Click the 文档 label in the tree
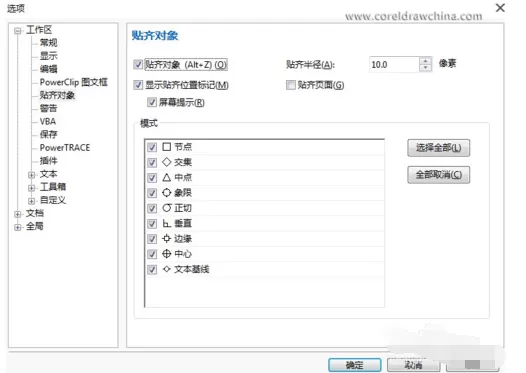The height and width of the screenshot is (373, 526). (35, 213)
